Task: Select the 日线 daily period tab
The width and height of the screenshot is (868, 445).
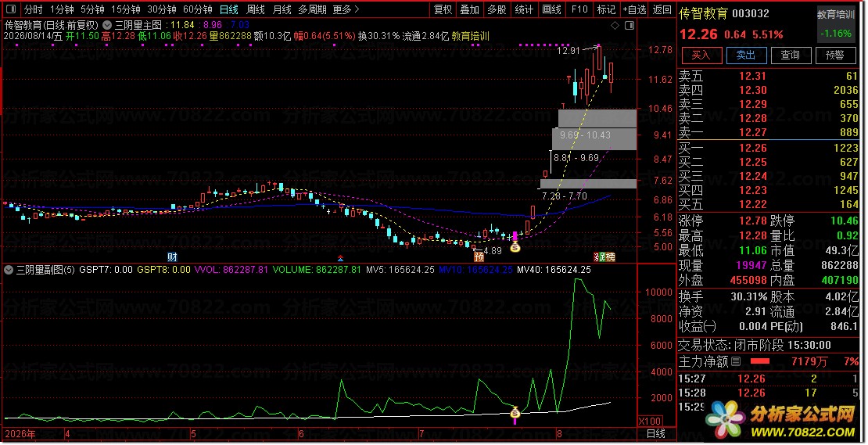Action: tap(228, 9)
